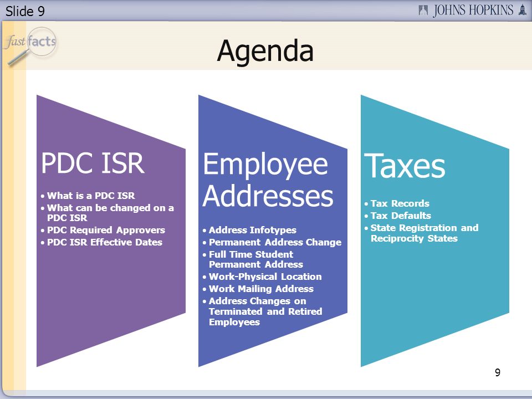This screenshot has width=532, height=399.
Task: Click 'Work-Physical Location' bullet
Action: 265,277
